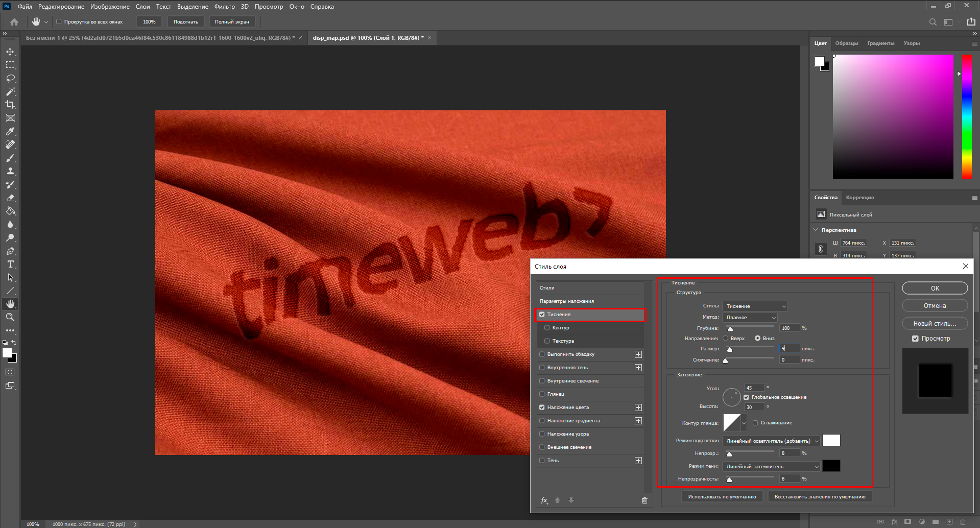Enable the Контур checkbox
Image resolution: width=980 pixels, height=528 pixels.
point(547,328)
